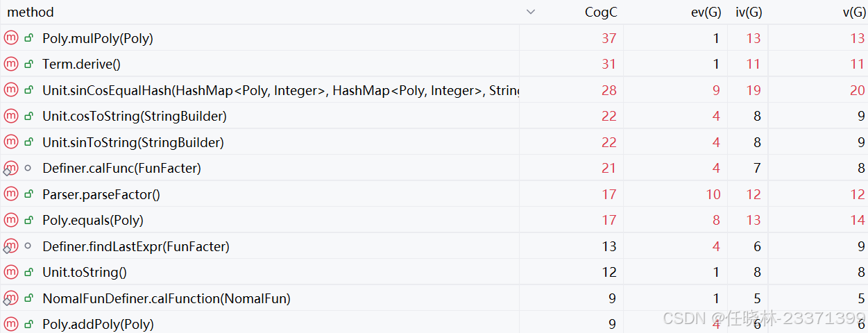Click method icon for NomalFunDefiner.calFunction(NomalFun)
The height and width of the screenshot is (333, 868).
tap(10, 298)
